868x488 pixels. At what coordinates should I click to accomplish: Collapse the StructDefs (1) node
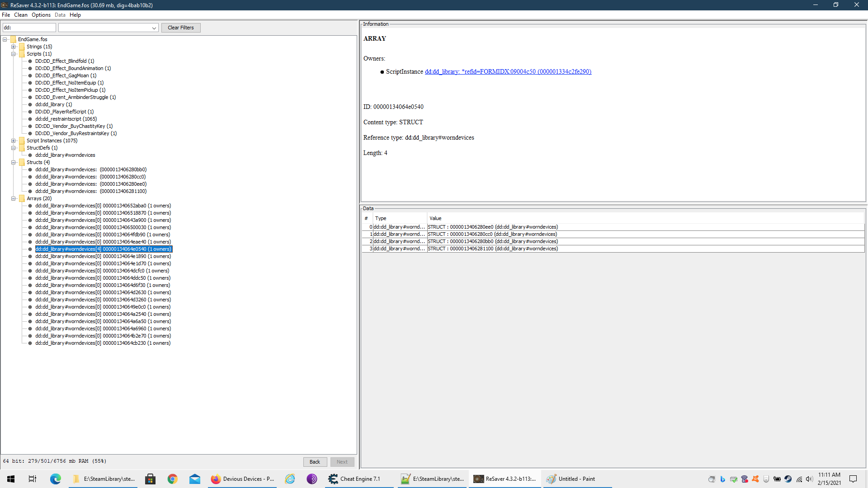(14, 148)
